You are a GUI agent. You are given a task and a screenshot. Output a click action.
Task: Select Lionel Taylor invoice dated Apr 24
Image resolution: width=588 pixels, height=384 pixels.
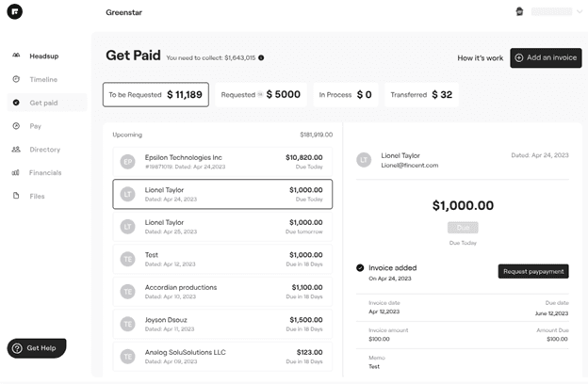(222, 194)
